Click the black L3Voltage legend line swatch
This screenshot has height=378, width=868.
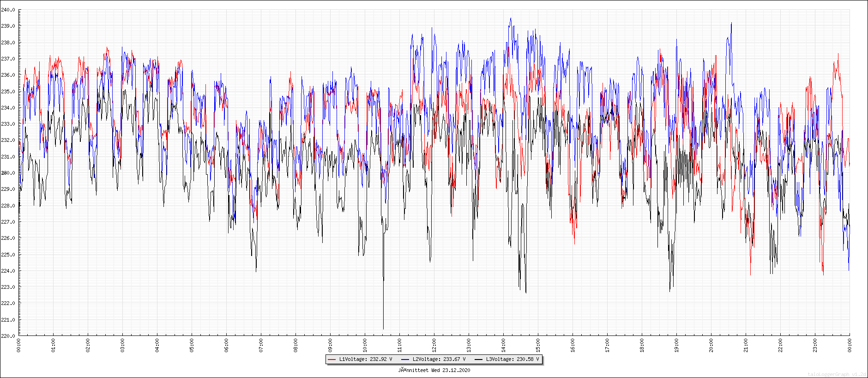pyautogui.click(x=478, y=360)
